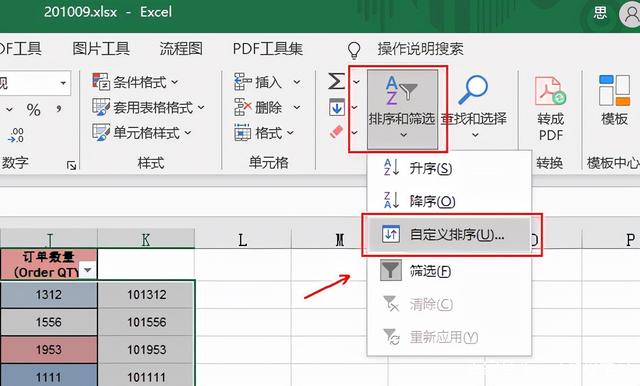Viewport: 640px width, 386px height.
Task: Expand the 删除 dropdown arrow
Action: click(x=297, y=108)
